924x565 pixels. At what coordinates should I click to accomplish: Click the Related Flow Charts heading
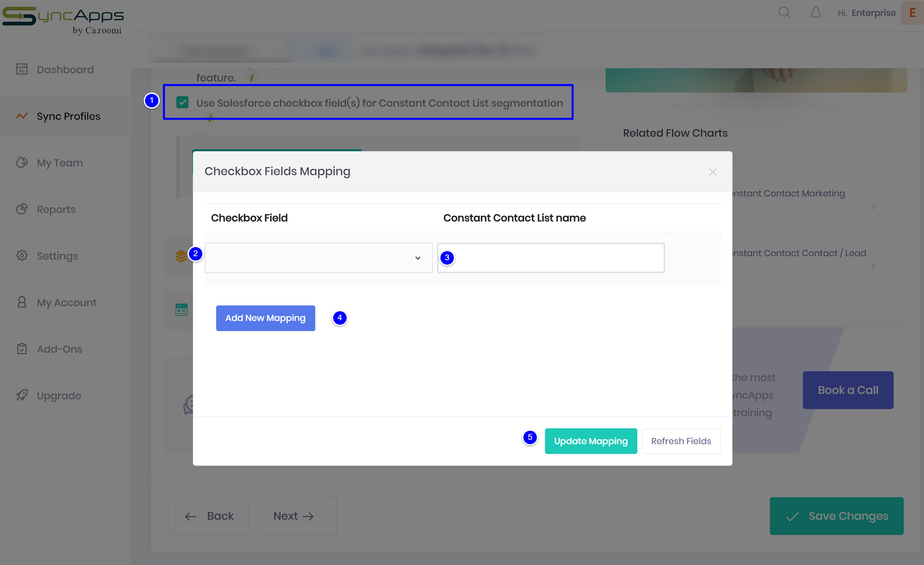pos(675,133)
